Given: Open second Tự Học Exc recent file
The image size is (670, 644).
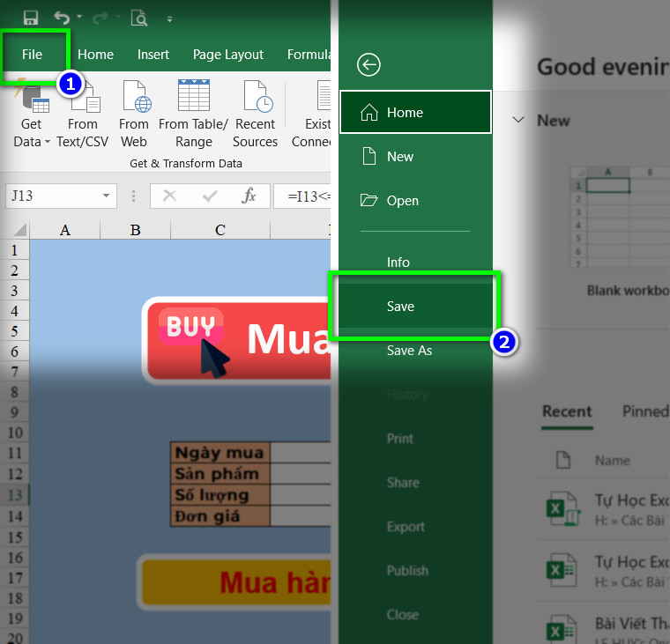Looking at the screenshot, I should coord(603,571).
